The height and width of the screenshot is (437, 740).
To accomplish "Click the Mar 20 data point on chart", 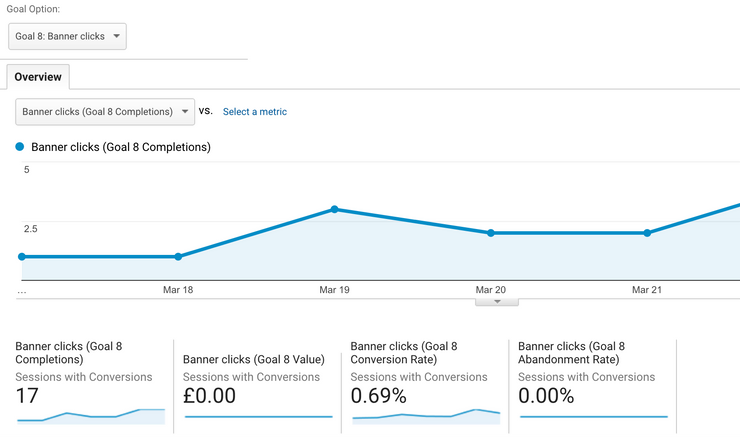I will (491, 233).
